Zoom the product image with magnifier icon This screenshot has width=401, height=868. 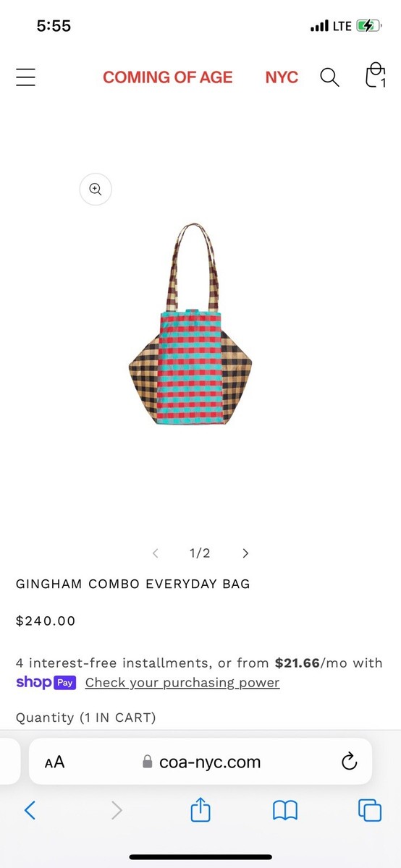click(96, 190)
